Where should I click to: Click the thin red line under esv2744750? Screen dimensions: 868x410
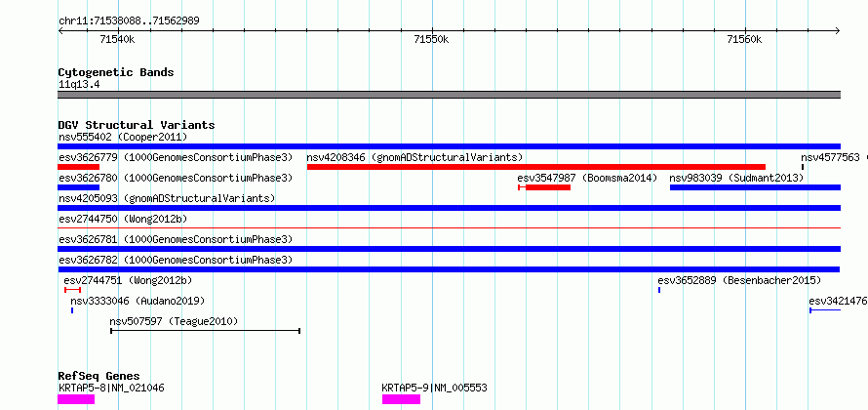(449, 227)
